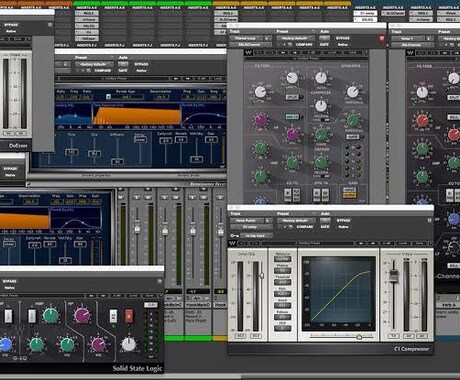Click the blue LF knob in right SSLChannel window

click(x=454, y=219)
